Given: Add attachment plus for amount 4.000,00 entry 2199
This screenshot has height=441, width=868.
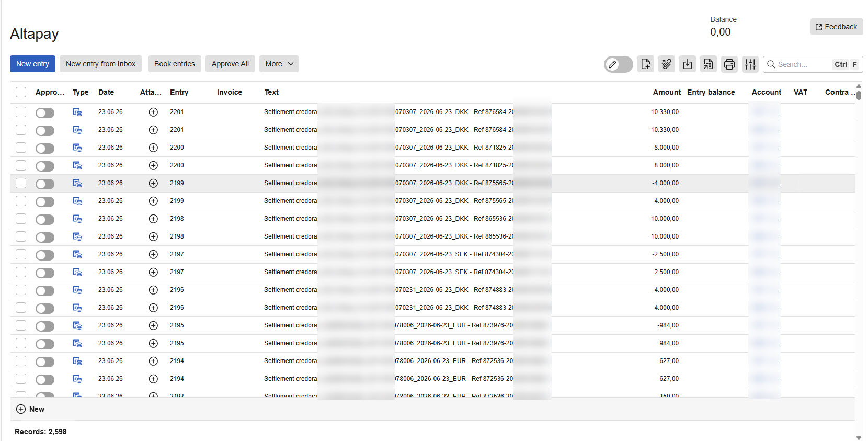Looking at the screenshot, I should click(153, 201).
